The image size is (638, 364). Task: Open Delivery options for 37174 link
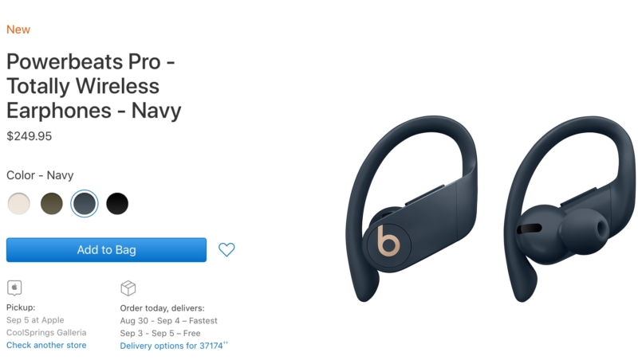174,346
